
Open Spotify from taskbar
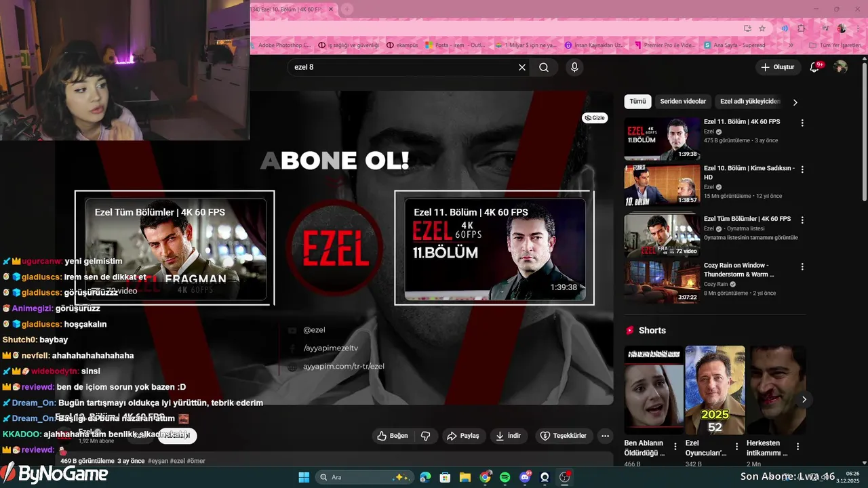click(x=505, y=477)
